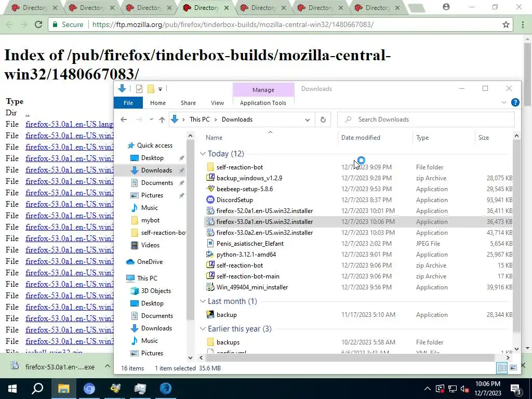
Task: Open Documents in Quick access sidebar
Action: pos(157,183)
